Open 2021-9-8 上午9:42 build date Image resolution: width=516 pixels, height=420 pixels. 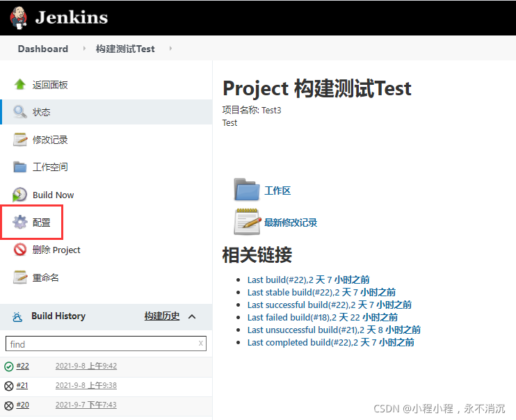[x=86, y=366]
